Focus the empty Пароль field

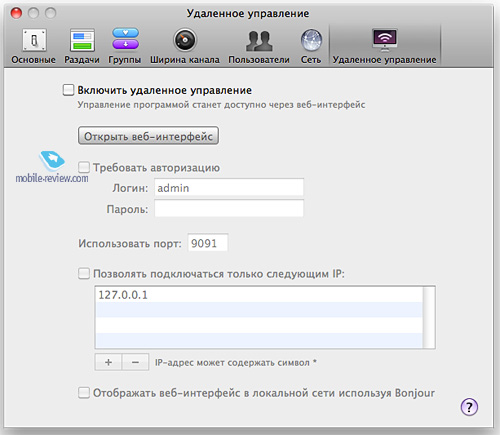229,208
